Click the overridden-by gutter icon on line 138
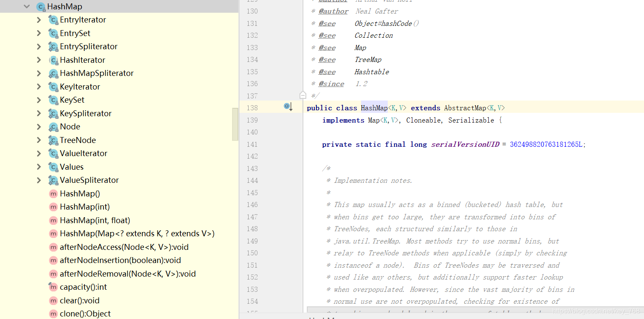The width and height of the screenshot is (644, 319). point(288,107)
